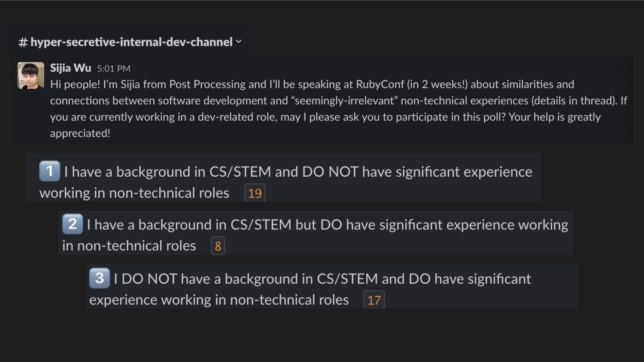Open the hyper-secretive-internal-dev-channel title
The height and width of the screenshot is (362, 644).
pos(131,42)
